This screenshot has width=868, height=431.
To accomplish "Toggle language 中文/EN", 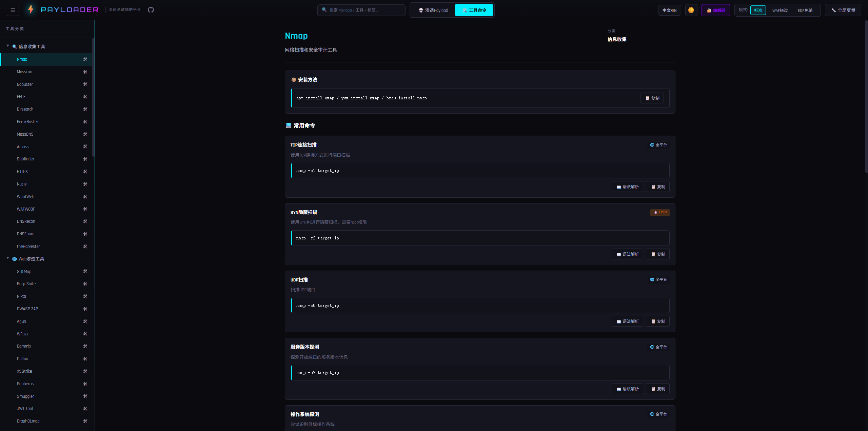I will pyautogui.click(x=669, y=10).
